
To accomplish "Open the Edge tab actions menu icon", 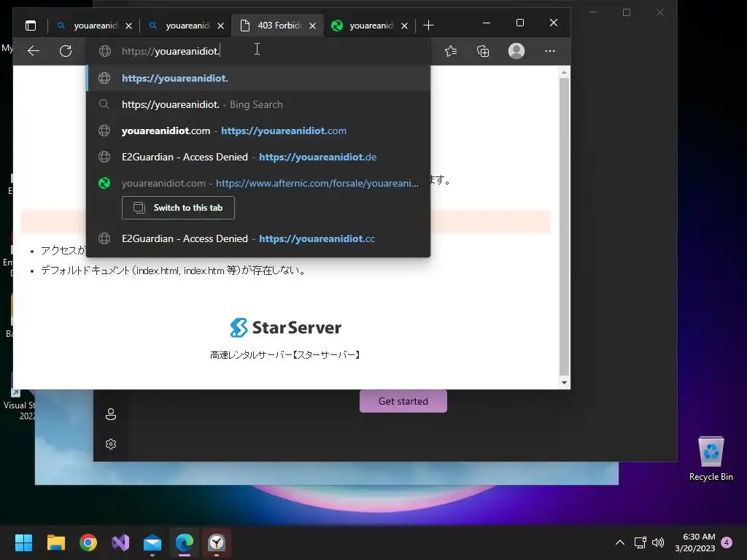I will click(31, 26).
